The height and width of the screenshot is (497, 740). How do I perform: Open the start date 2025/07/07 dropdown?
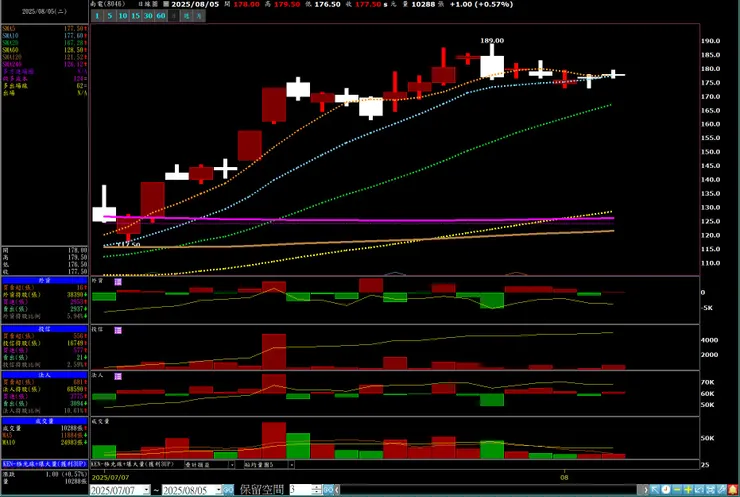pos(146,490)
